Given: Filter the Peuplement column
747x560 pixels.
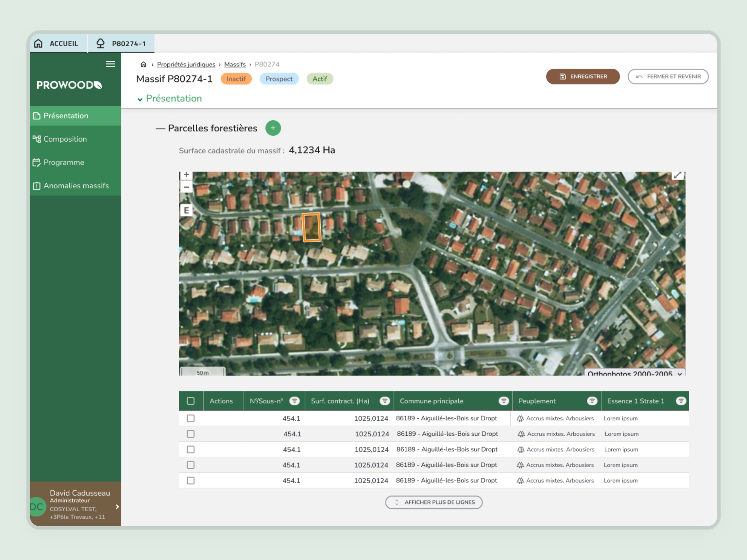Looking at the screenshot, I should [592, 401].
